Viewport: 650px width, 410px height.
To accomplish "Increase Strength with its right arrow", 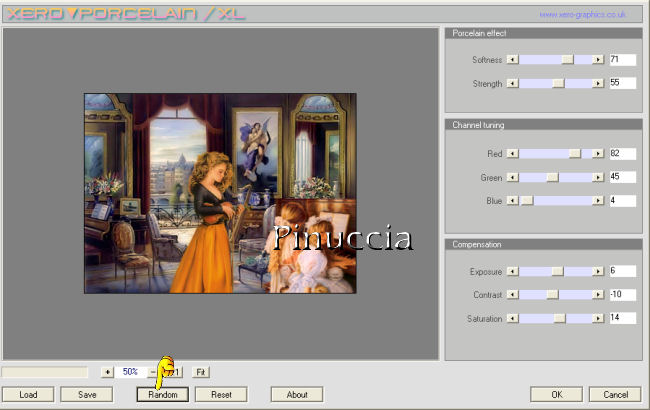I will tap(598, 83).
